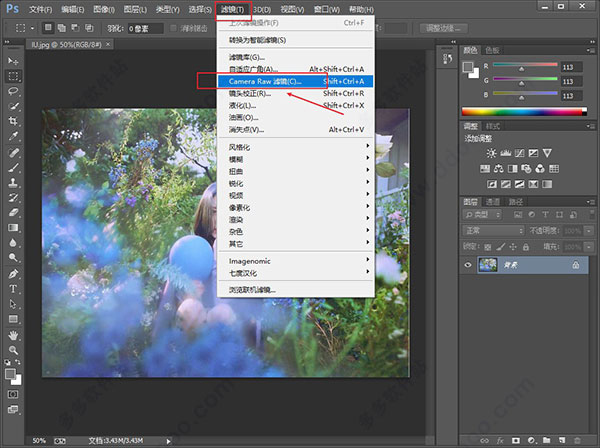Select the Healing Brush tool

tap(13, 153)
